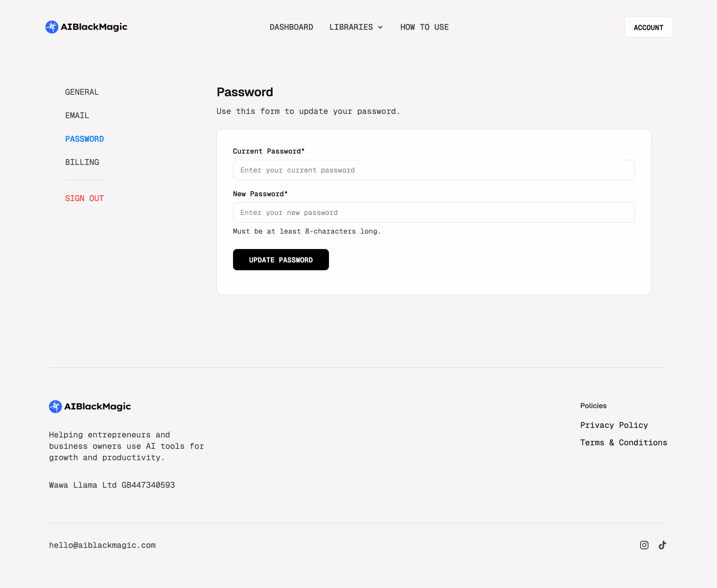Go to the Dashboard nav item

pyautogui.click(x=291, y=27)
